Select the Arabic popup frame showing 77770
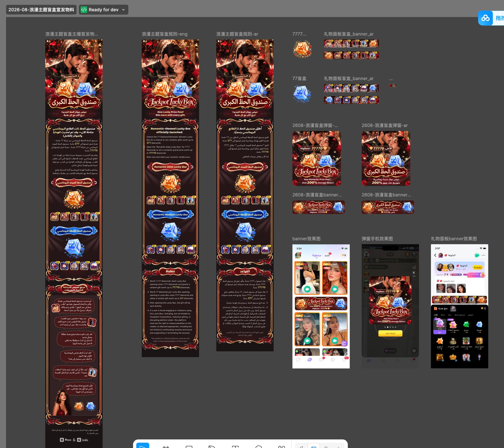Viewport: 504px width, 448px height. tap(386, 158)
